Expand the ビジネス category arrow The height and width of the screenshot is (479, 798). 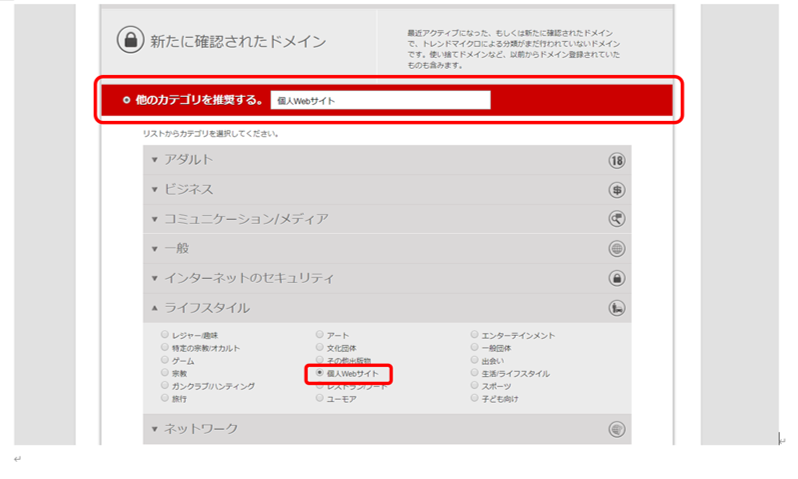[155, 189]
